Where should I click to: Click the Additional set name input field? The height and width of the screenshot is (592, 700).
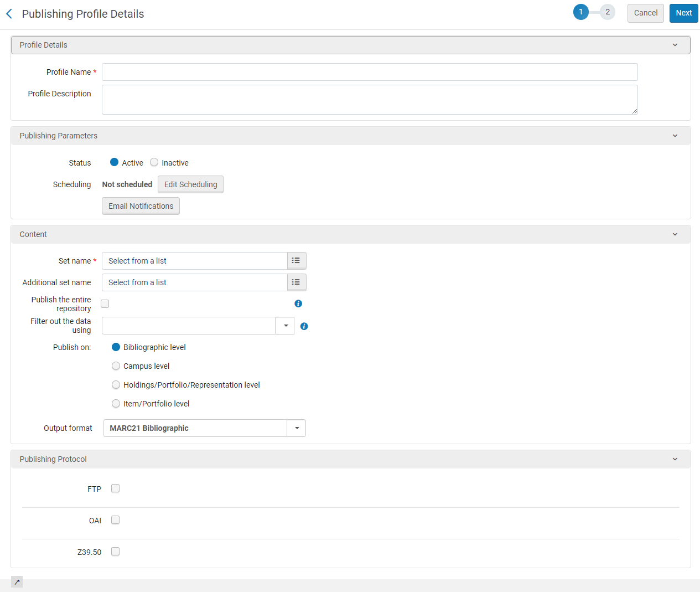[x=195, y=282]
